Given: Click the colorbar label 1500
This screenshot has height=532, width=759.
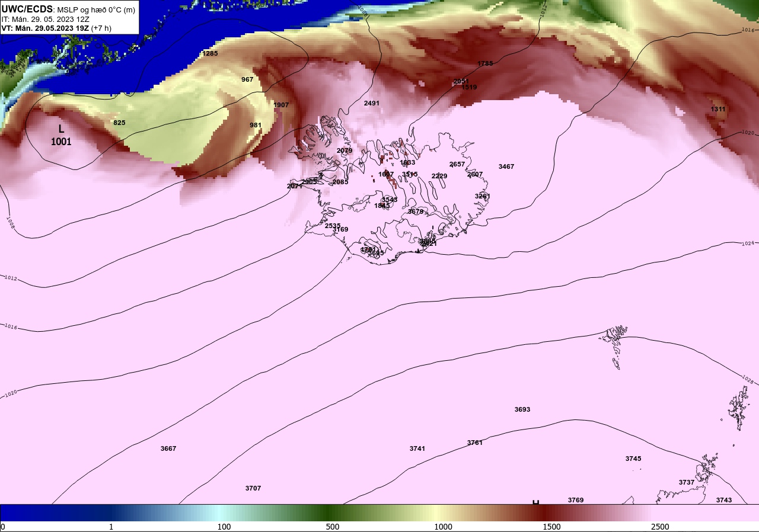Looking at the screenshot, I should pyautogui.click(x=551, y=527).
